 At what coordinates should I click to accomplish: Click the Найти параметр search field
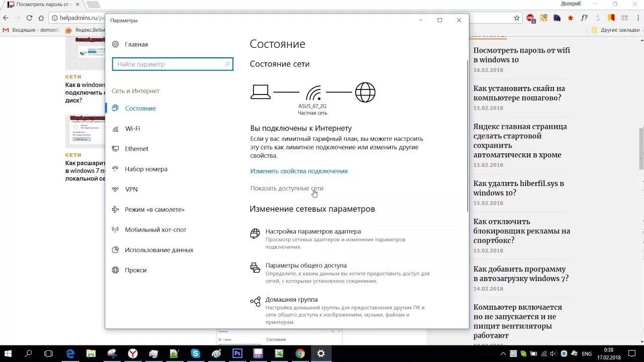tap(173, 64)
